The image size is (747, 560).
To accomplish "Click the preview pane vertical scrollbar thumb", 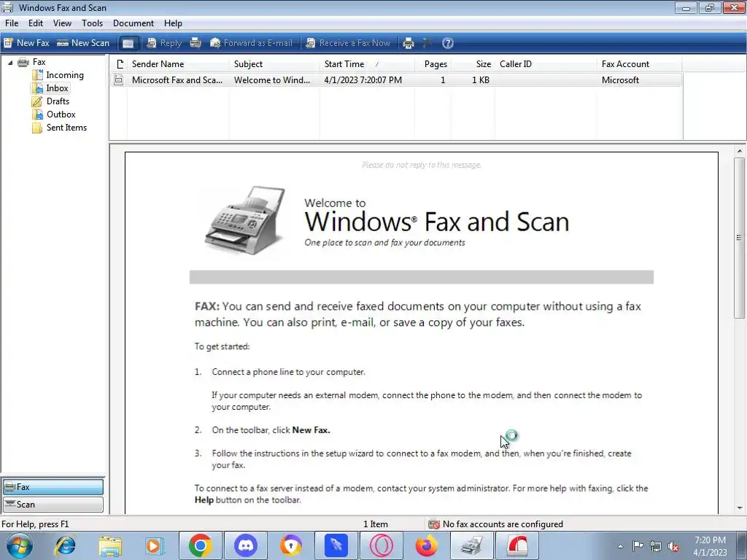I will (x=740, y=238).
